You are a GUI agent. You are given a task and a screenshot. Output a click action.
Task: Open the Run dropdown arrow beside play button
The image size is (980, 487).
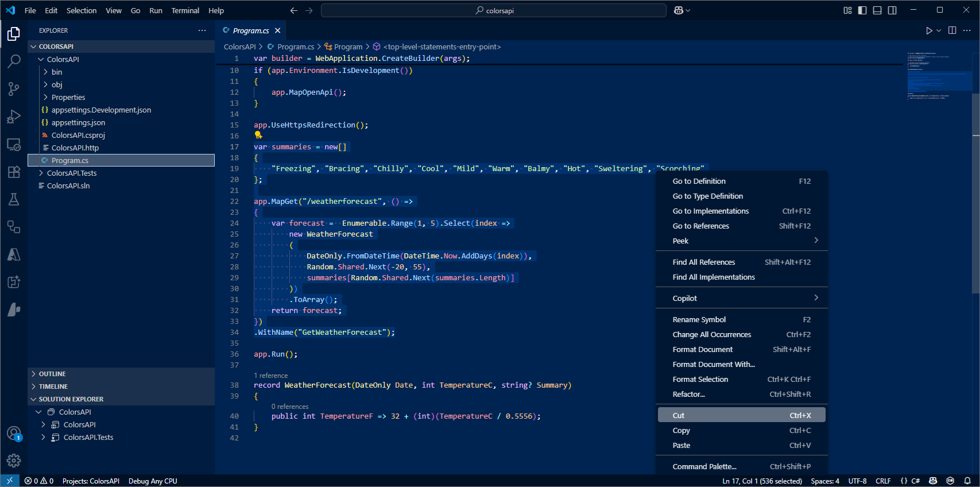(939, 30)
